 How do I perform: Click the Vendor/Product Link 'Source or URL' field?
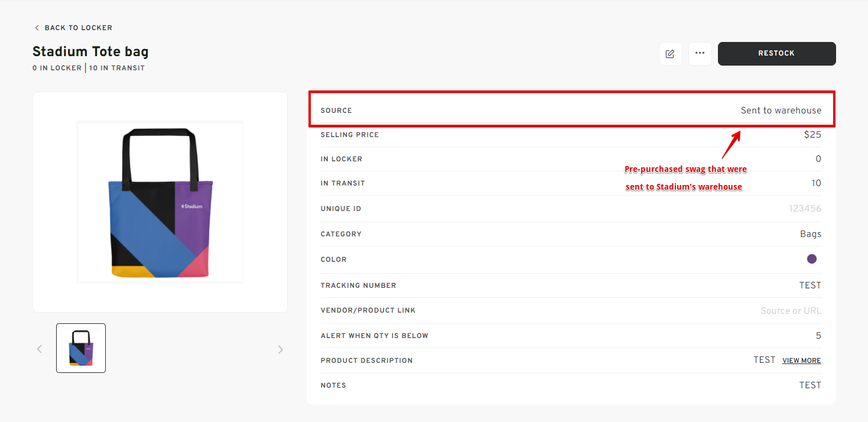[x=791, y=311]
